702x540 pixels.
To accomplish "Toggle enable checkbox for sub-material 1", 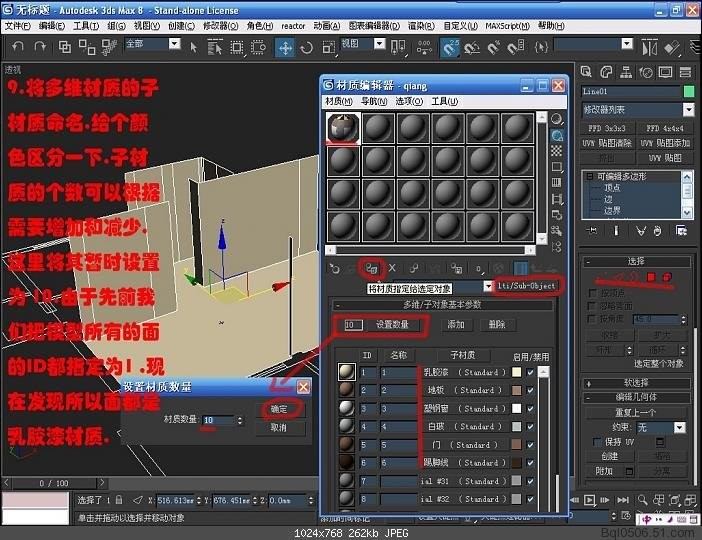I will tap(531, 372).
